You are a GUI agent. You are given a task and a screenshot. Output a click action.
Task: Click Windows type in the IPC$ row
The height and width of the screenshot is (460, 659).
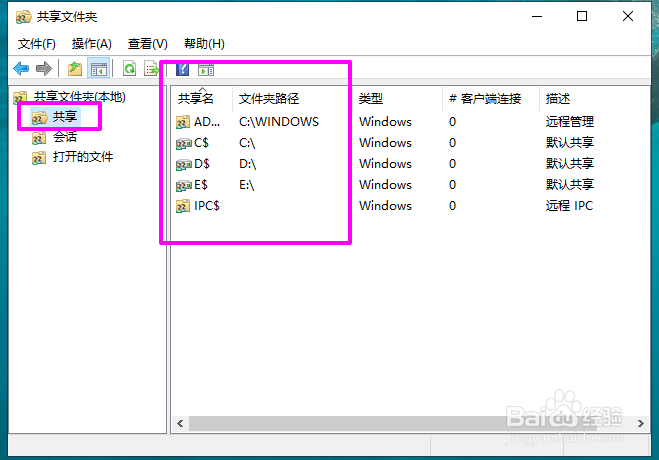(385, 205)
